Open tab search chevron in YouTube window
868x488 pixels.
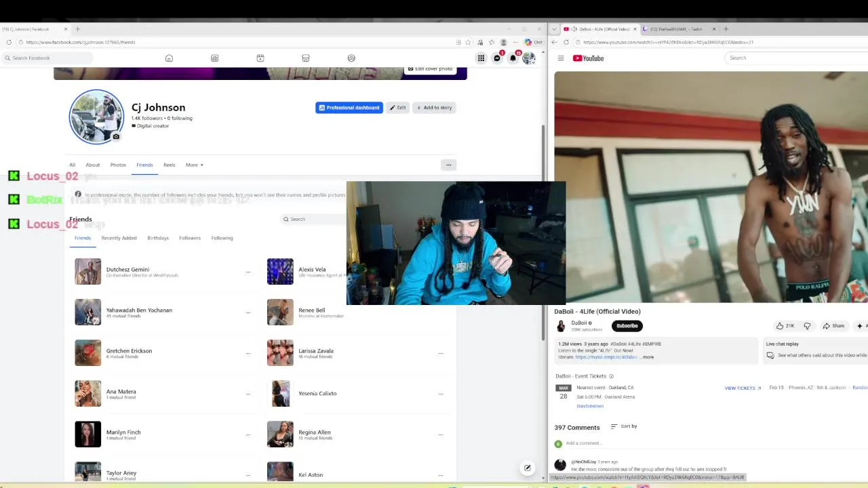(x=555, y=29)
